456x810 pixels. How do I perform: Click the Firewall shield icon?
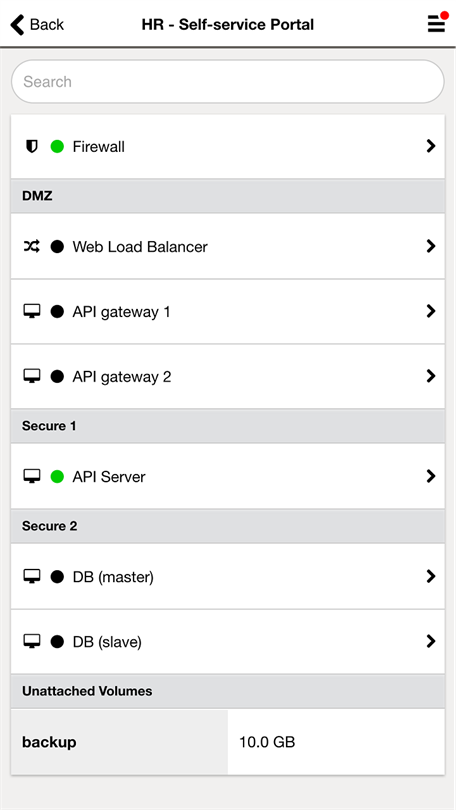[32, 147]
